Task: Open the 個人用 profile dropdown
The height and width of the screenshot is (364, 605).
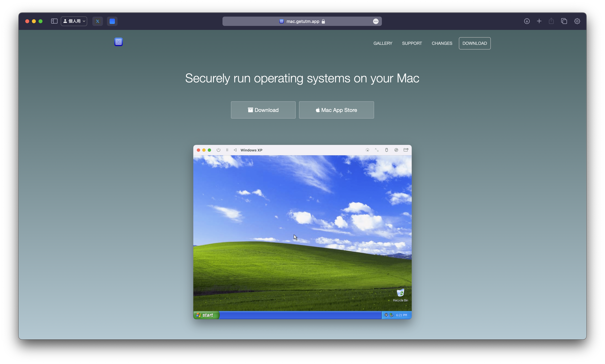Action: click(74, 21)
